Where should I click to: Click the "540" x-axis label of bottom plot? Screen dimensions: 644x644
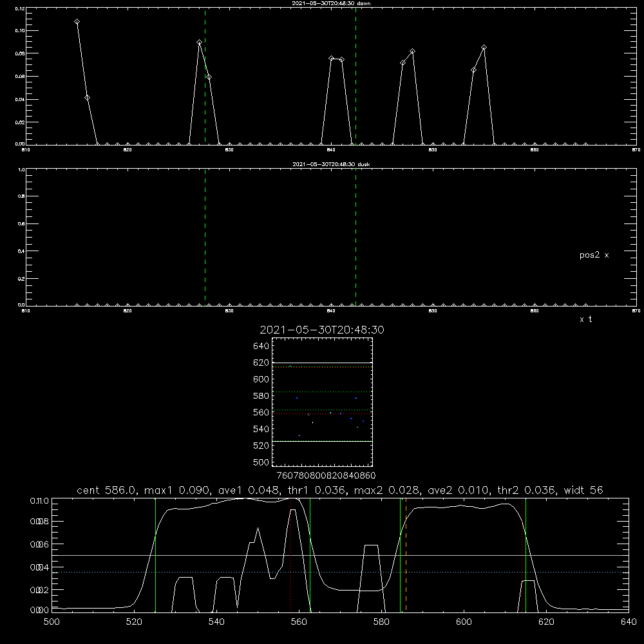216,622
